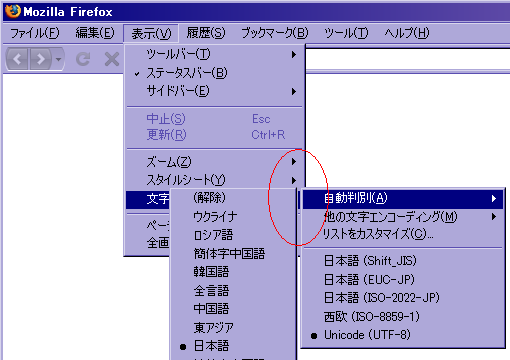This screenshot has width=510, height=360.
Task: Open リストをカスタマイズ(C)... dialog
Action: 403,234
